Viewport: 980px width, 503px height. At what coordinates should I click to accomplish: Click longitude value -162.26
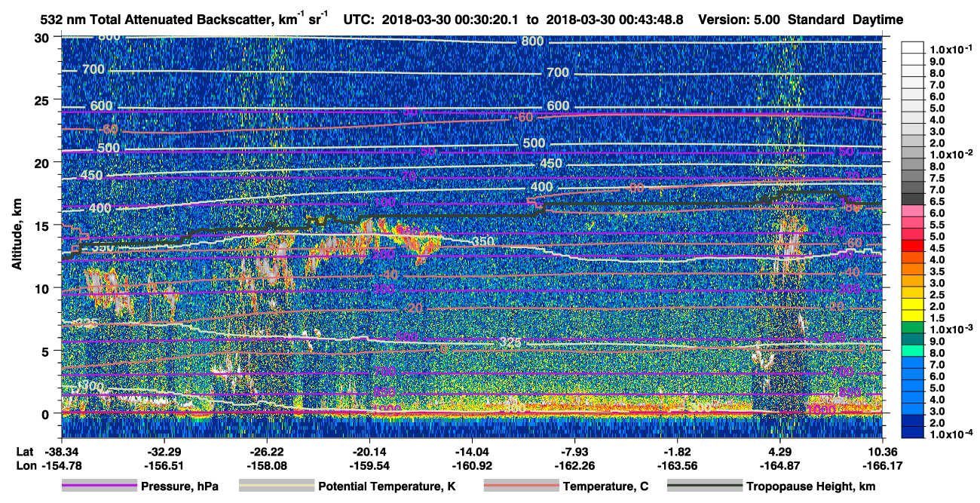[574, 465]
